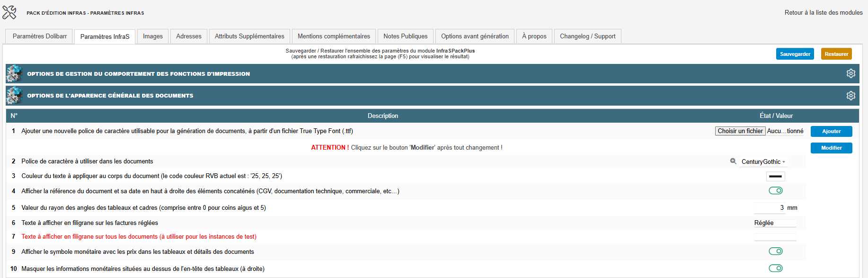Image resolution: width=868 pixels, height=278 pixels.
Task: Select the Paramètres InfraS tab
Action: click(x=105, y=36)
